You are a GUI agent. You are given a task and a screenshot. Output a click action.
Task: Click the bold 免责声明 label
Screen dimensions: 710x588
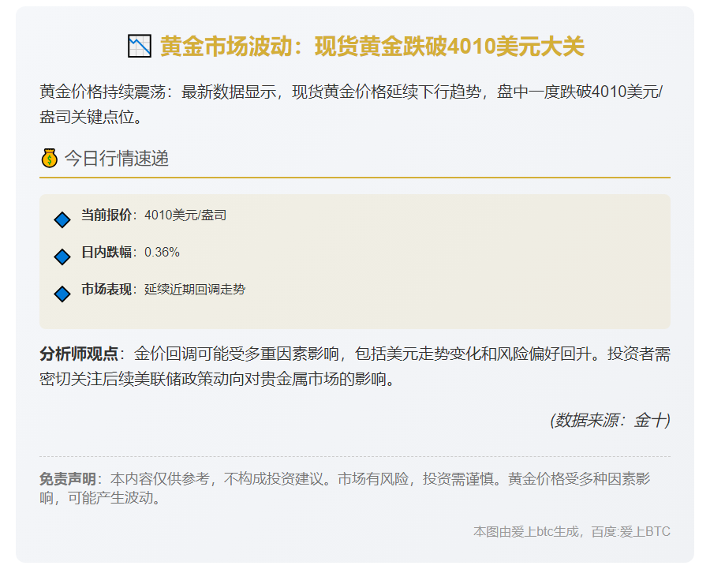tap(67, 479)
